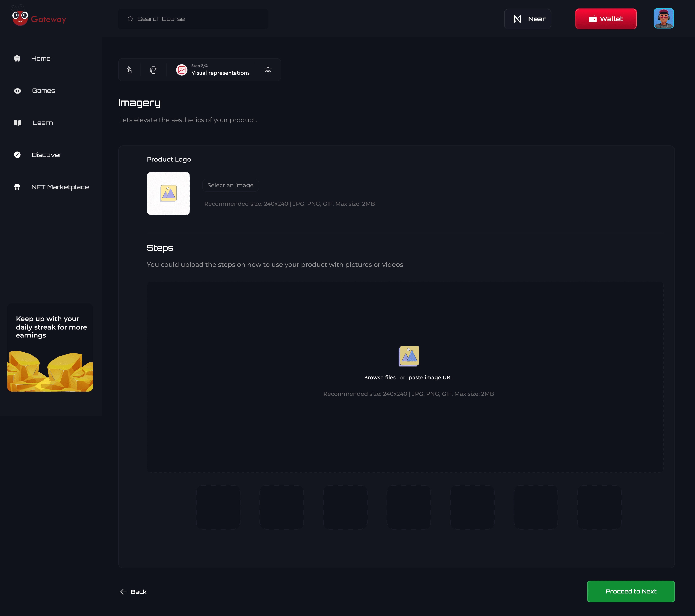Screen dimensions: 695x616
Task: Open the user avatar profile picture
Action: 663,19
